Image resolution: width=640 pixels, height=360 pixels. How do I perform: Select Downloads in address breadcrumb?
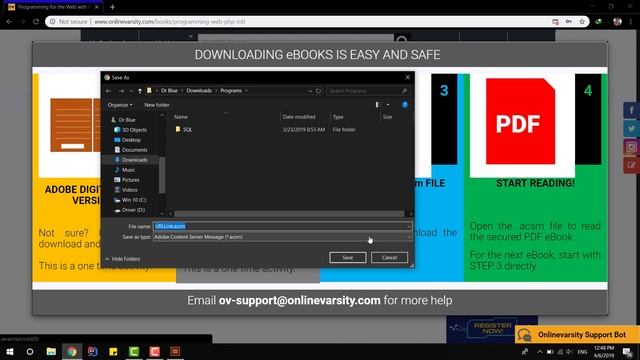199,91
